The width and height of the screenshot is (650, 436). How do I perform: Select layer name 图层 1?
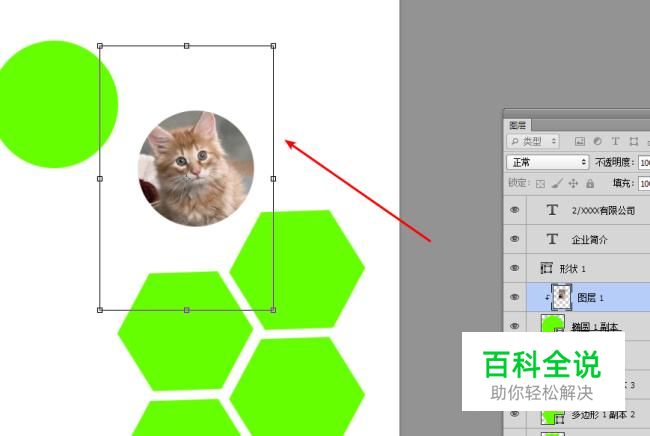pyautogui.click(x=591, y=298)
